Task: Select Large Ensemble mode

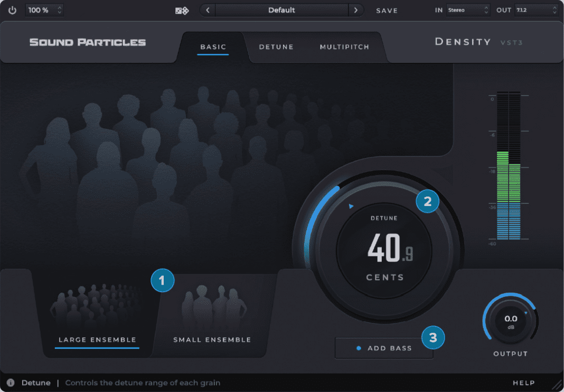Action: click(x=97, y=340)
